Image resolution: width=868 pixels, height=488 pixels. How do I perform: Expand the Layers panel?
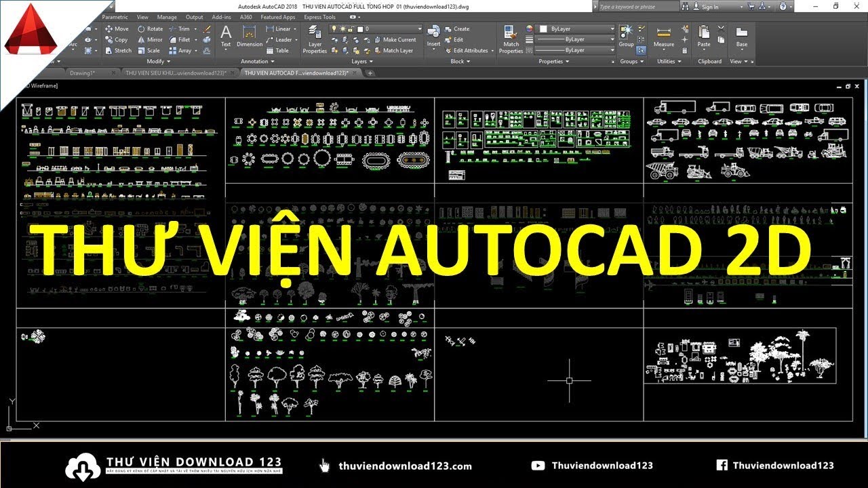(x=361, y=61)
